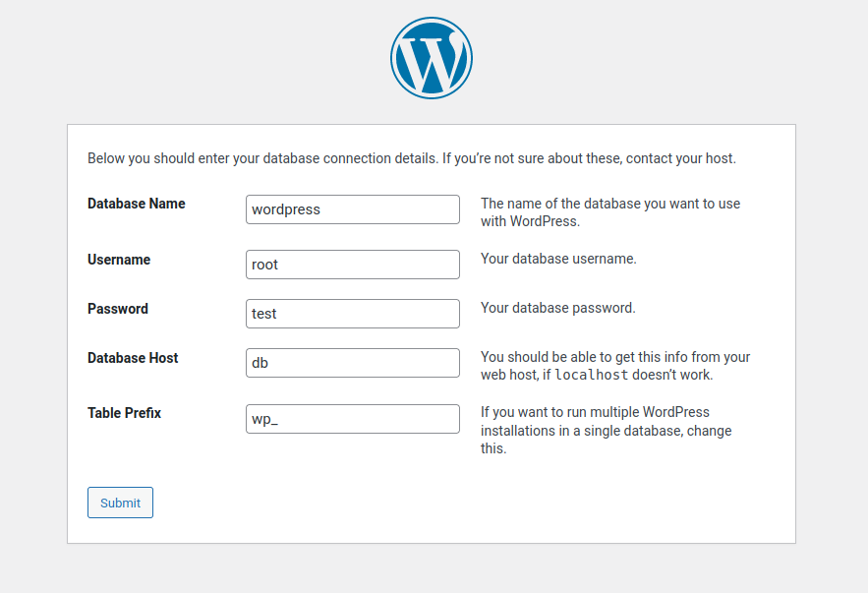Click the "localhost" code text
868x593 pixels.
coord(591,376)
